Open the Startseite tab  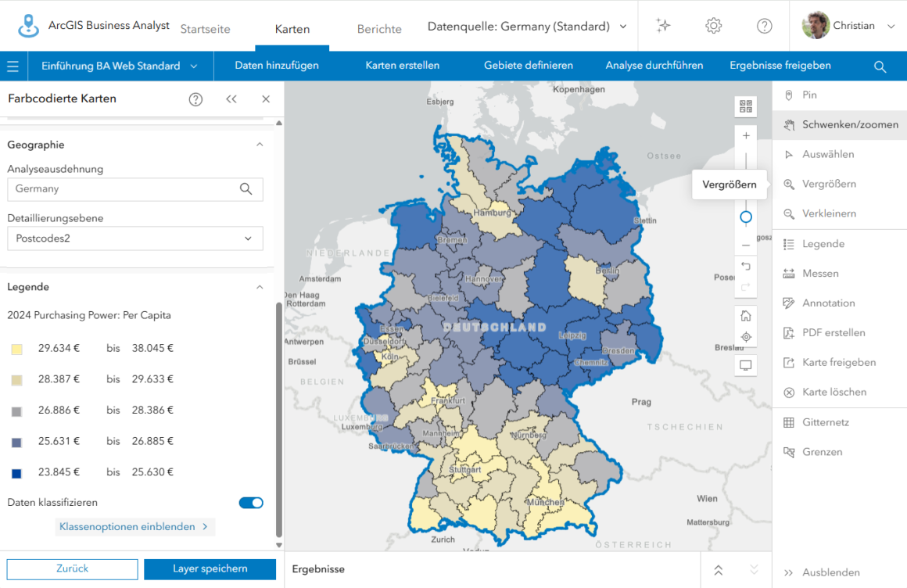pos(206,29)
